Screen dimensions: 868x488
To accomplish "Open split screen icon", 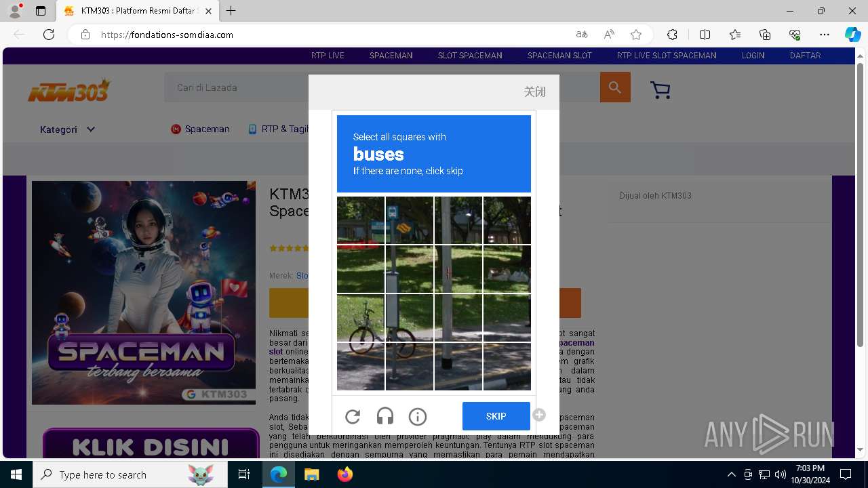I will 705,35.
